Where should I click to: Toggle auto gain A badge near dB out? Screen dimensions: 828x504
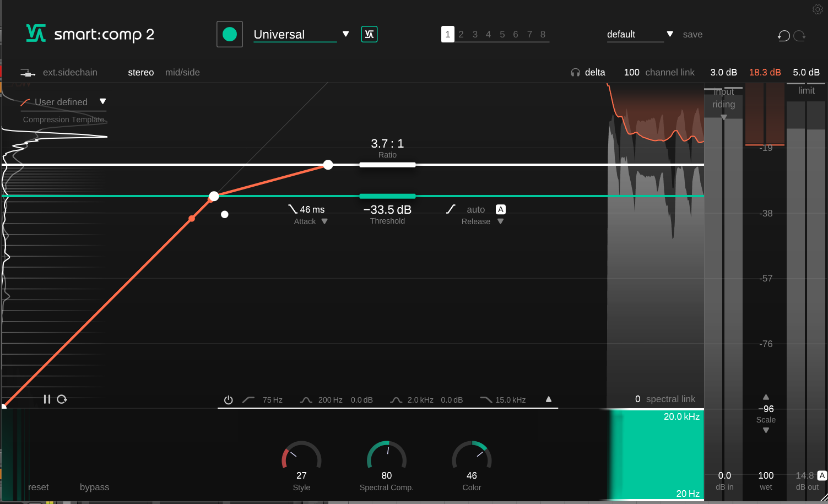(822, 475)
